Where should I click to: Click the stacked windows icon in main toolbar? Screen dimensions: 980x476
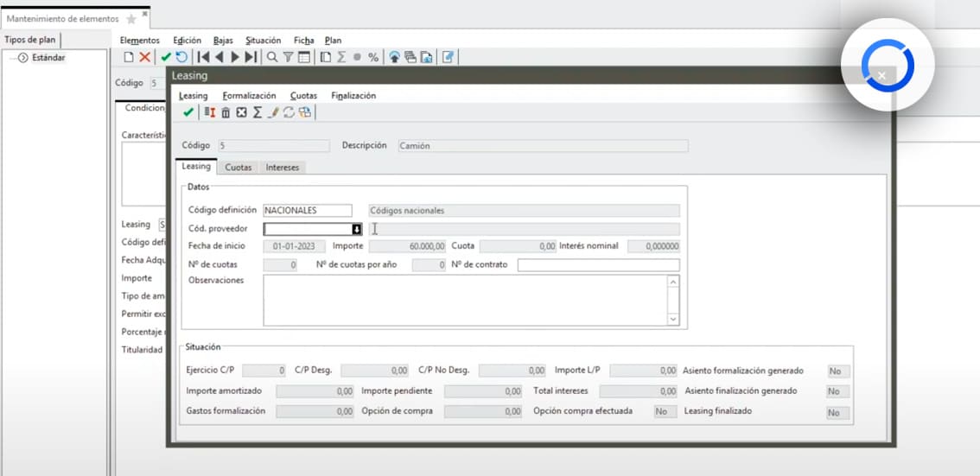(410, 58)
